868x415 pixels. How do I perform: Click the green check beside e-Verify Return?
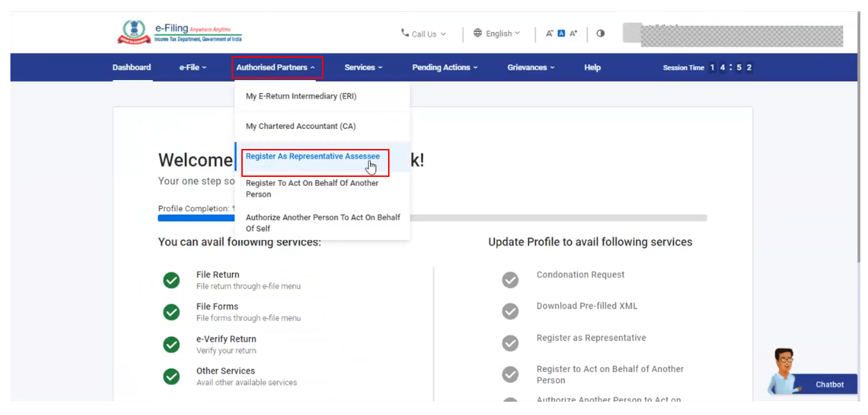(x=171, y=345)
